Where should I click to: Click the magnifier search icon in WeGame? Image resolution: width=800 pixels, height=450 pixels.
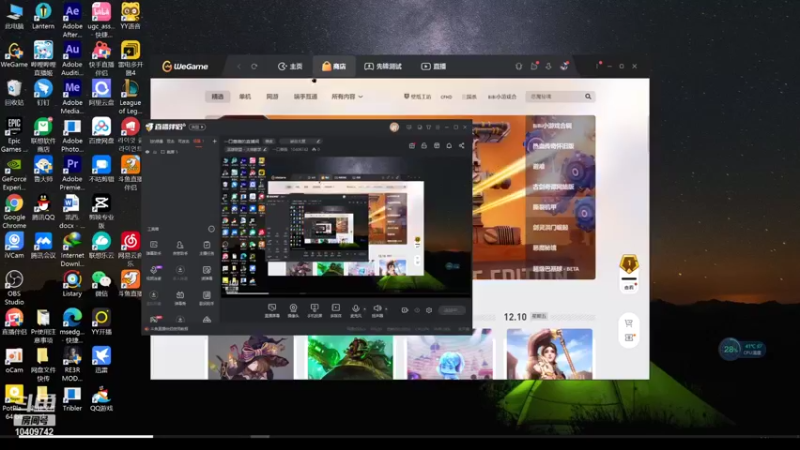click(x=588, y=96)
